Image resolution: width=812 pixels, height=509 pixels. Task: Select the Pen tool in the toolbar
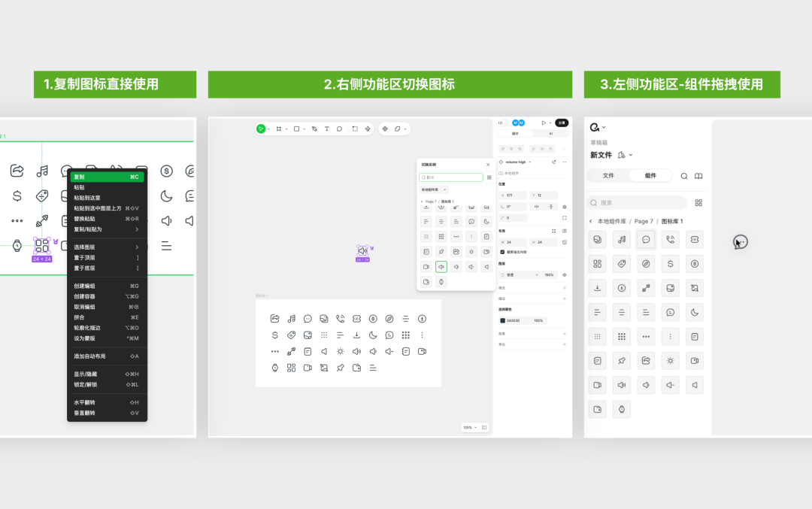(314, 129)
